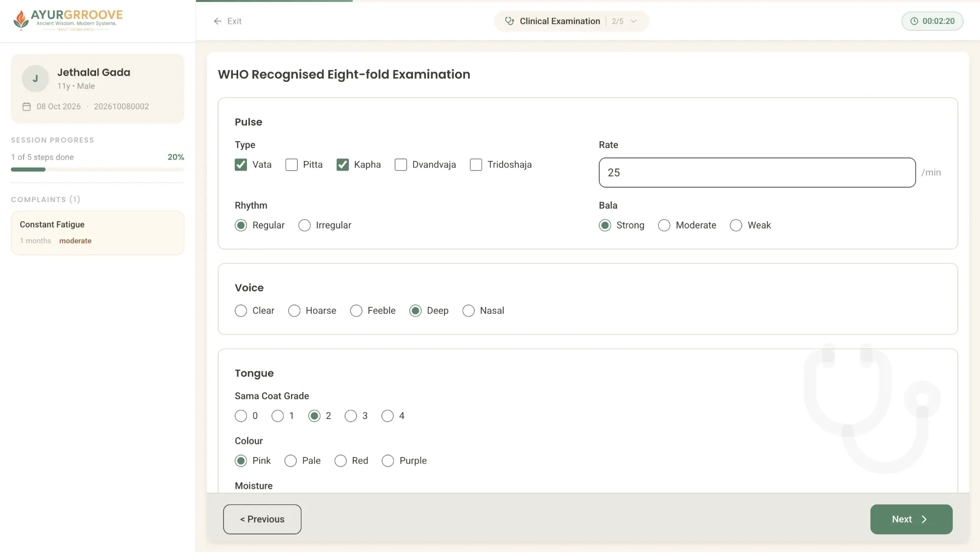The height and width of the screenshot is (552, 980).
Task: Uncheck the Kapha pulse type checkbox
Action: 343,165
